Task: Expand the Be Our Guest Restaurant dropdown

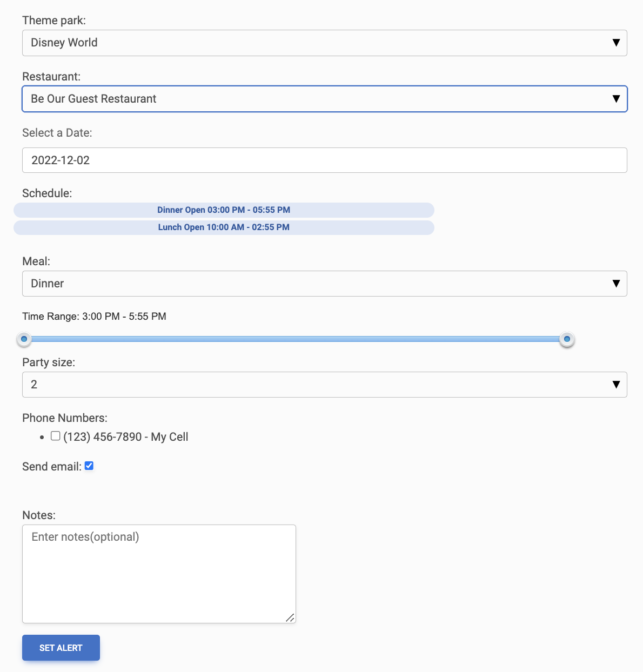Action: coord(324,99)
